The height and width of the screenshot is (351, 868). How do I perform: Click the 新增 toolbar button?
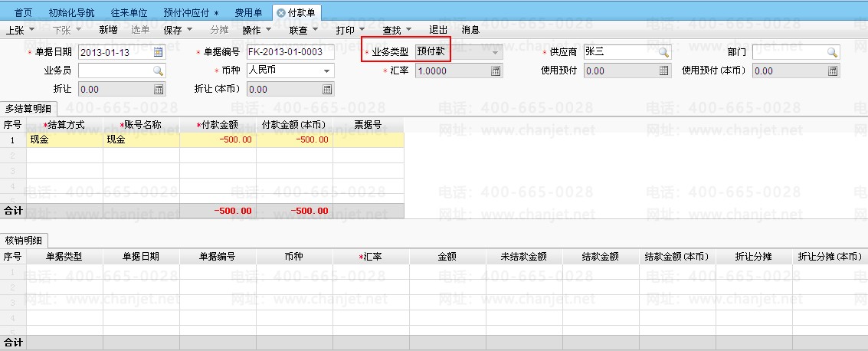(x=109, y=30)
